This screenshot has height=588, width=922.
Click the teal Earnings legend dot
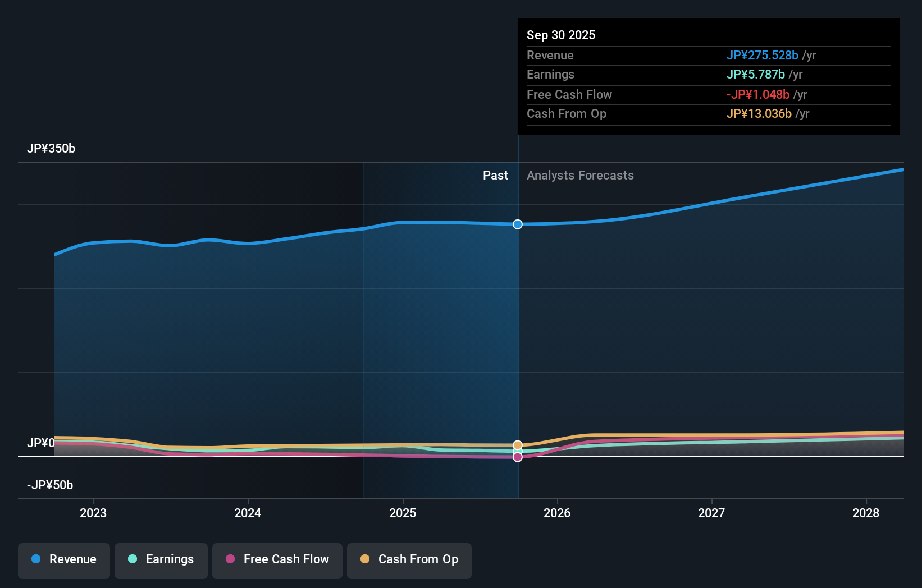pos(132,559)
